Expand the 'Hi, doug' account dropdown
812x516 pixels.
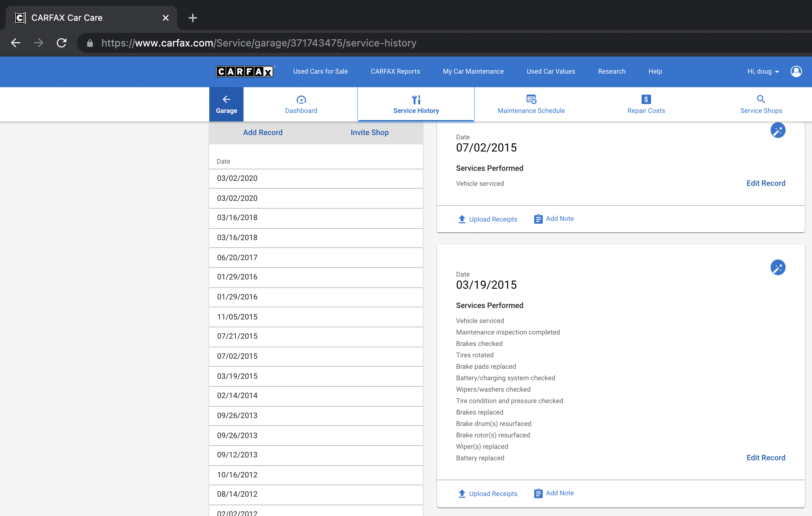coord(763,71)
